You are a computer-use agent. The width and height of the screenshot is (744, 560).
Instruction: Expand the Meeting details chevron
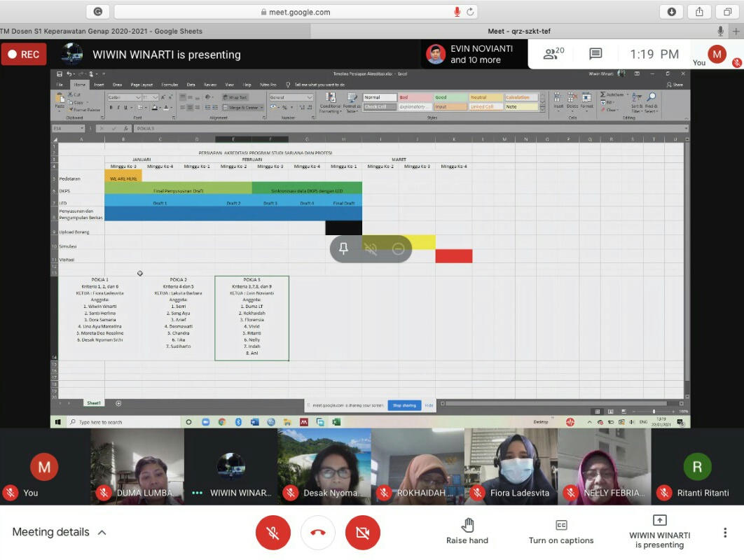(102, 533)
